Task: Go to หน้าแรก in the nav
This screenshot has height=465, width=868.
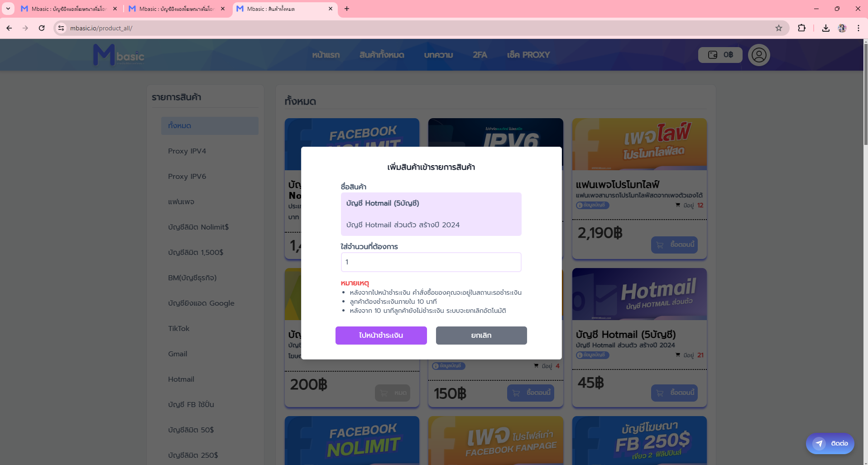Action: pos(326,55)
